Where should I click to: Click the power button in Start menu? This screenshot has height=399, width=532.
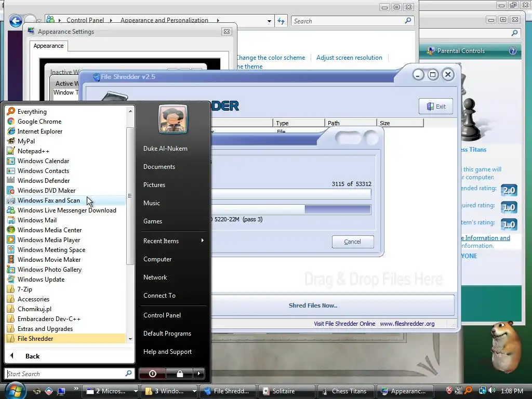152,374
